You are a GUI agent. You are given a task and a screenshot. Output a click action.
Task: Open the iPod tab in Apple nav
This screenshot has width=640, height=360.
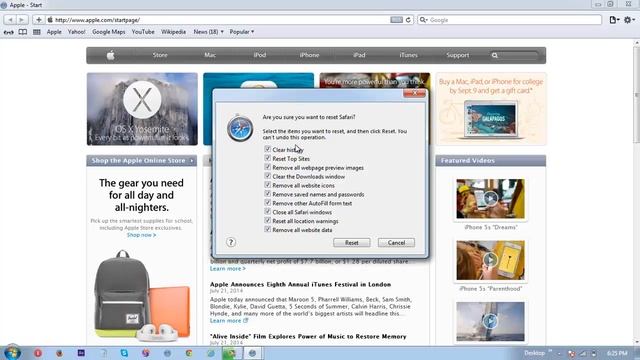coord(260,55)
